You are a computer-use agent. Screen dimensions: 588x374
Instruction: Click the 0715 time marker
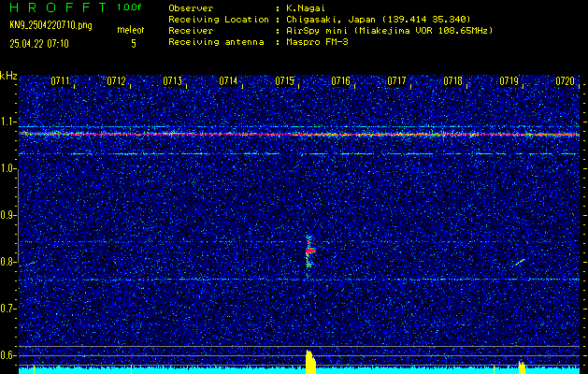284,81
